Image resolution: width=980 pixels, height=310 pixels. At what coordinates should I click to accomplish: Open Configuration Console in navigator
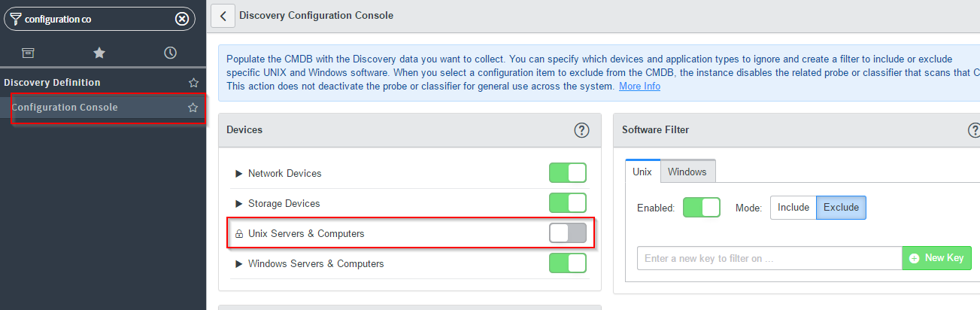pyautogui.click(x=65, y=108)
